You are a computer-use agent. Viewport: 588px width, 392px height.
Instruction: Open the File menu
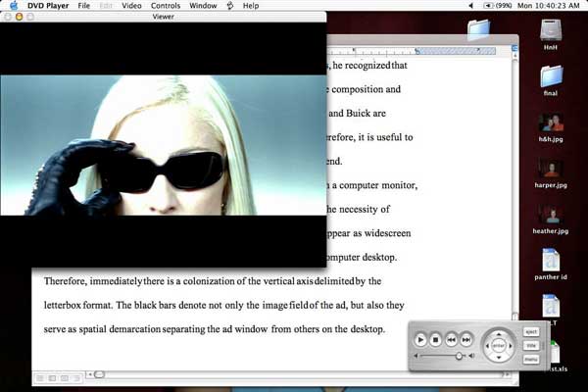83,6
